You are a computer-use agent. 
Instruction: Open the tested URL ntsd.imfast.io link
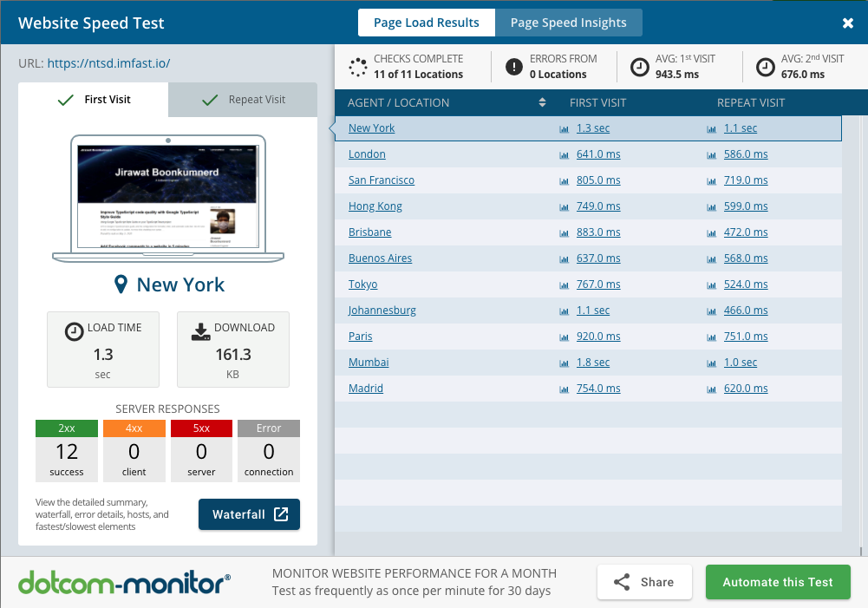[x=108, y=63]
